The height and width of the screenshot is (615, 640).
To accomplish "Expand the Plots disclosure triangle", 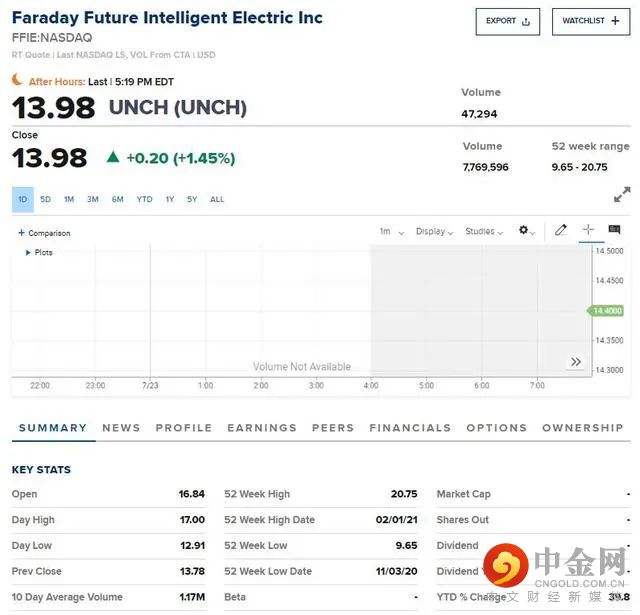I will pyautogui.click(x=28, y=253).
